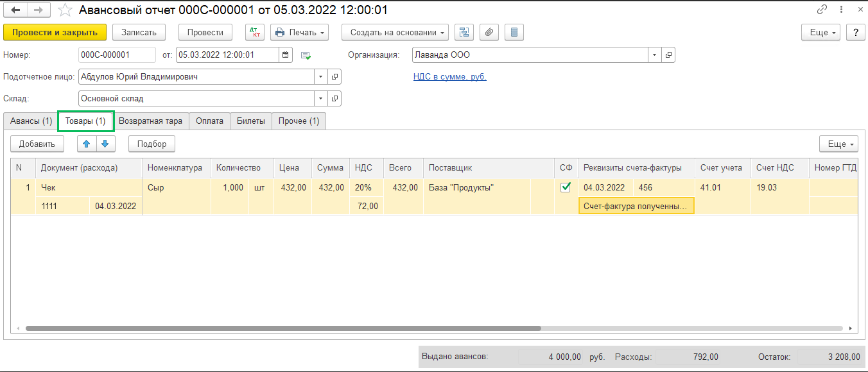
Task: Move row down with arrow icon
Action: (x=105, y=144)
